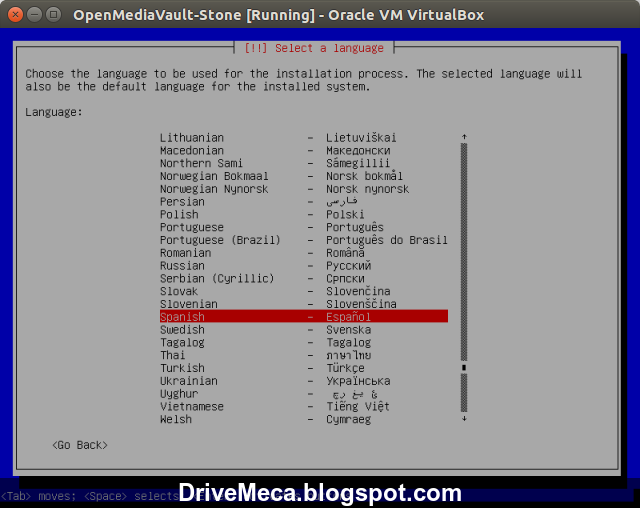Activate the Go Back button
This screenshot has height=508, width=640.
click(80, 445)
